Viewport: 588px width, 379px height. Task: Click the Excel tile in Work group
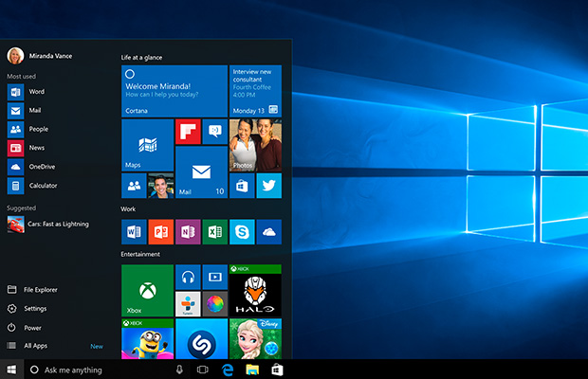214,232
